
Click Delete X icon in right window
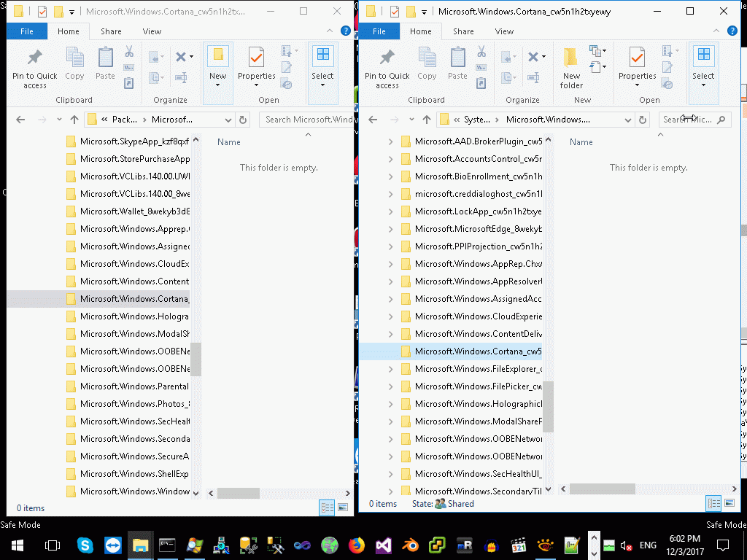point(533,57)
